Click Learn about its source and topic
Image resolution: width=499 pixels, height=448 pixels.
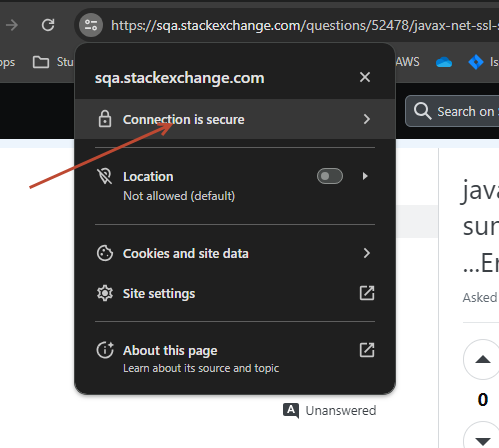click(201, 368)
